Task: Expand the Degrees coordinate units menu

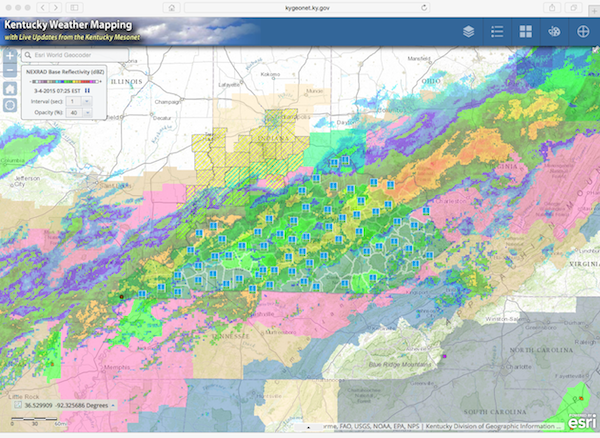Action: tap(113, 405)
